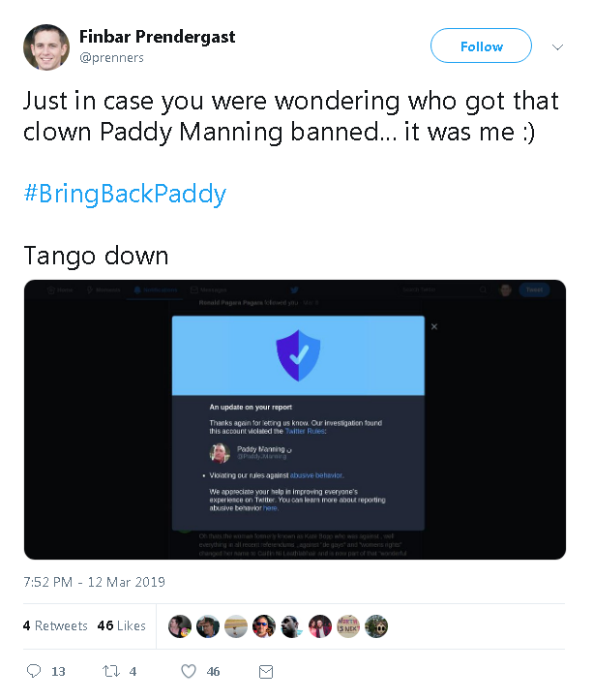Viewport: 593px width, 700px height.
Task: Click first liker avatar in row
Action: pos(180,626)
